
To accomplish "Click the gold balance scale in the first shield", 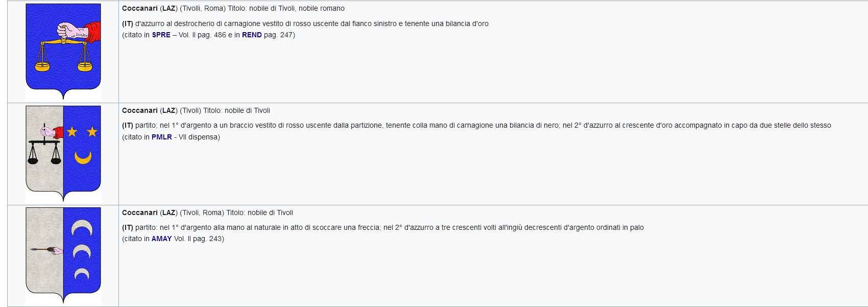I will coord(63,55).
